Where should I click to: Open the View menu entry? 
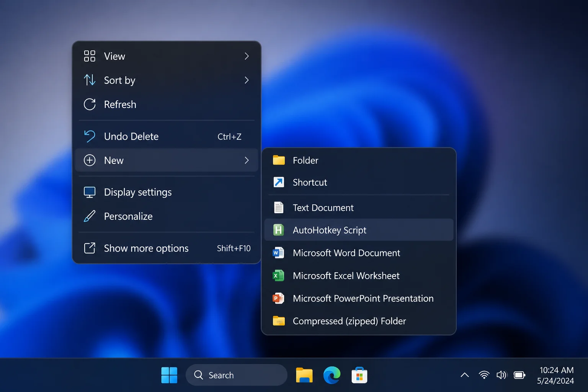point(167,56)
